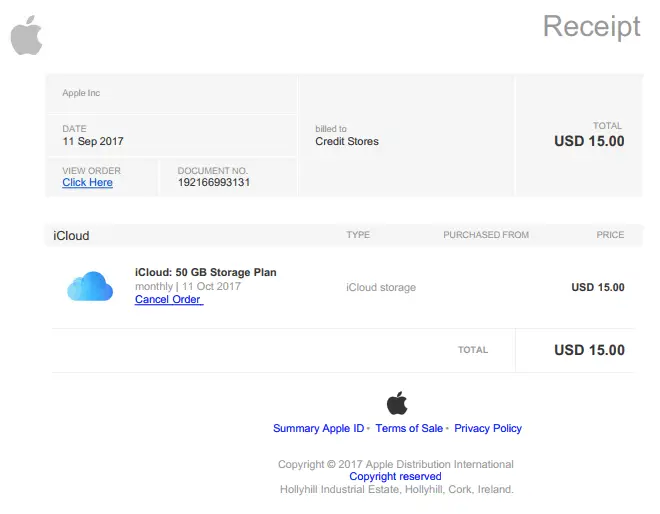660x514 pixels.
Task: Open the Click Here view order link
Action: coord(87,183)
